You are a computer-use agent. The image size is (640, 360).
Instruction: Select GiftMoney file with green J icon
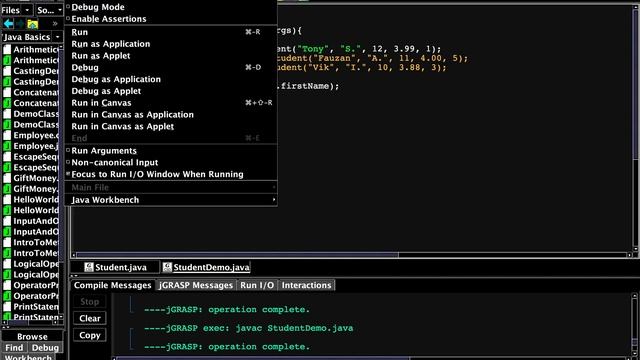pos(31,189)
